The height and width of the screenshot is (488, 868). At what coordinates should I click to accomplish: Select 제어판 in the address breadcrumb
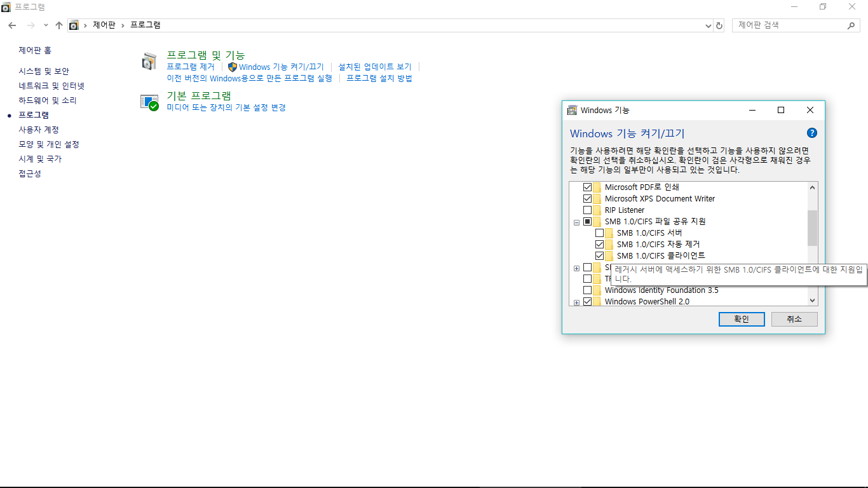pyautogui.click(x=104, y=25)
